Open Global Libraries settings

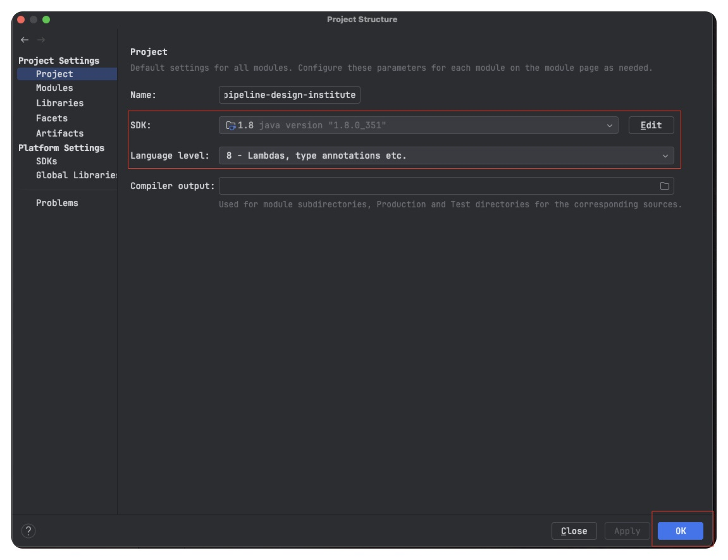click(x=76, y=175)
